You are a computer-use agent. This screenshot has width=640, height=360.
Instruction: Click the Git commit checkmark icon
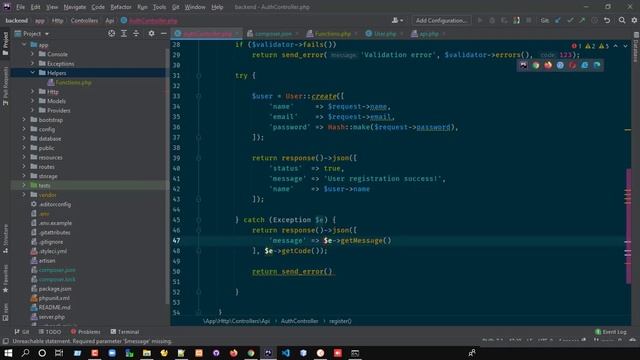tap(570, 20)
